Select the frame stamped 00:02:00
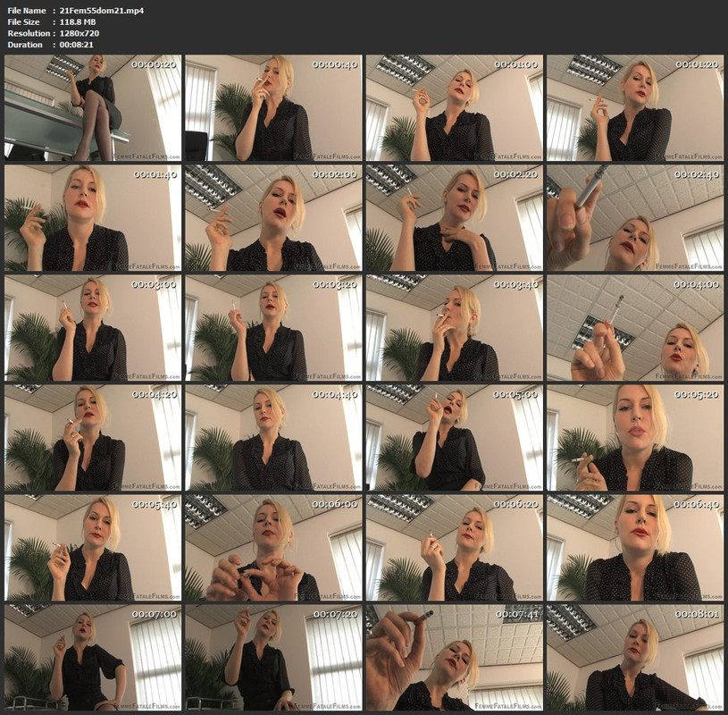Viewport: 728px width, 715px height. tap(273, 218)
